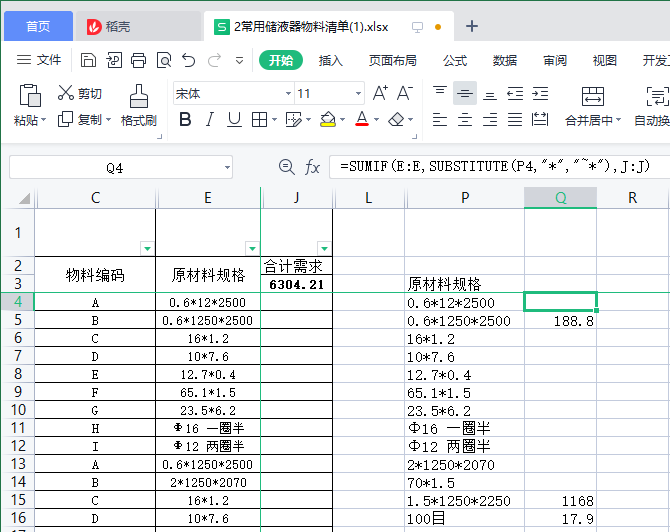
Task: Decrease indent icon
Action: click(x=515, y=93)
